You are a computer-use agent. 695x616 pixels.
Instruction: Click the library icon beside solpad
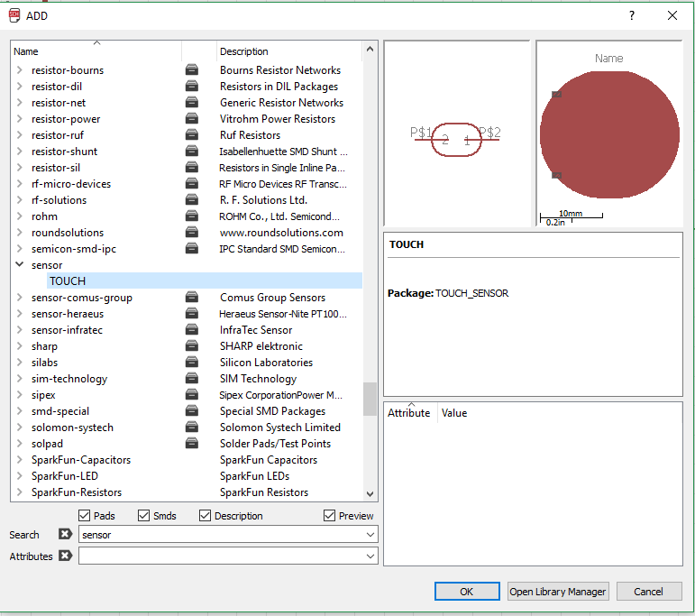pos(191,444)
